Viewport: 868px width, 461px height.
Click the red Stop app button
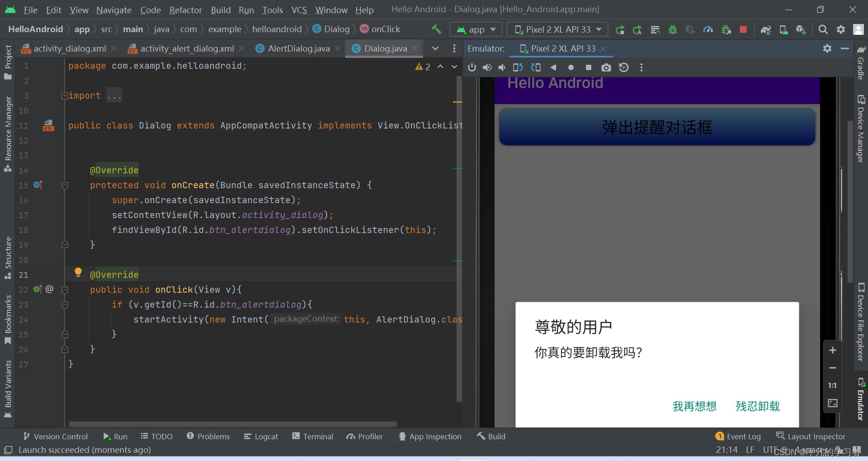tap(743, 29)
